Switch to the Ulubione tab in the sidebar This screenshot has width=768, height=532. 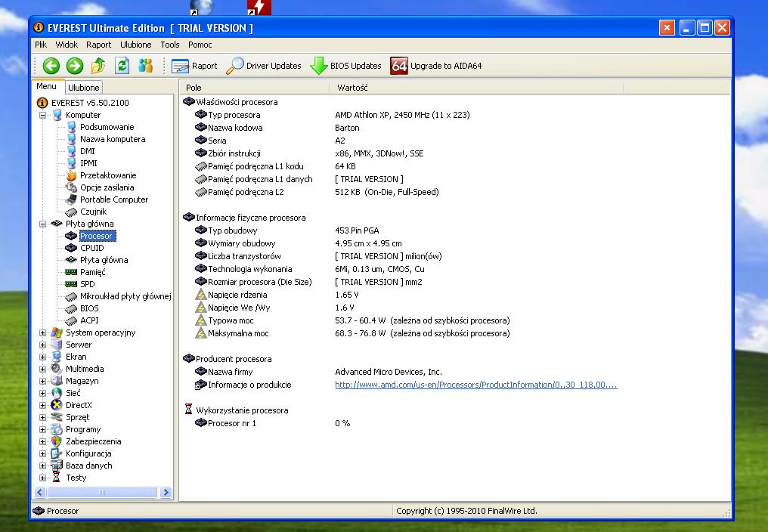pos(84,88)
